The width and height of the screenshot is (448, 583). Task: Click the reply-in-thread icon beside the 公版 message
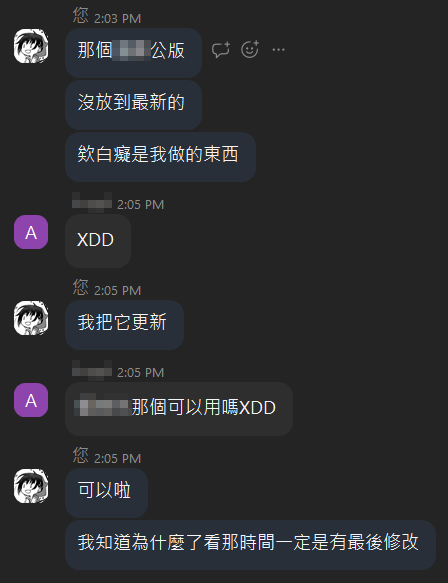[x=221, y=49]
